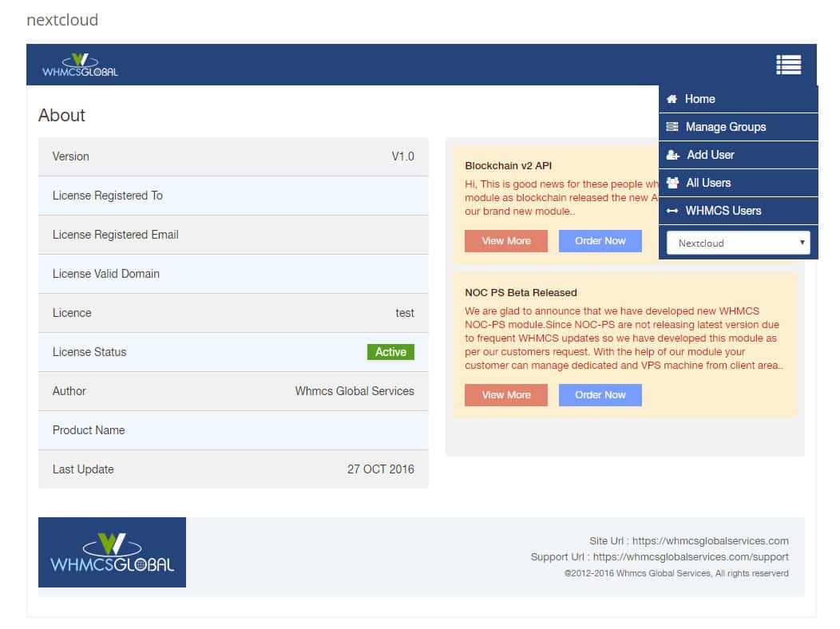
Task: Click the Add User person icon
Action: point(673,155)
